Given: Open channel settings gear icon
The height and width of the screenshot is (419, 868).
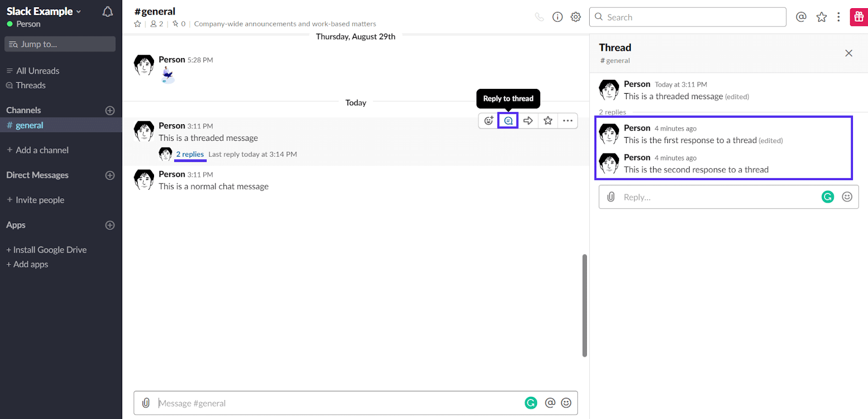Looking at the screenshot, I should pyautogui.click(x=576, y=17).
